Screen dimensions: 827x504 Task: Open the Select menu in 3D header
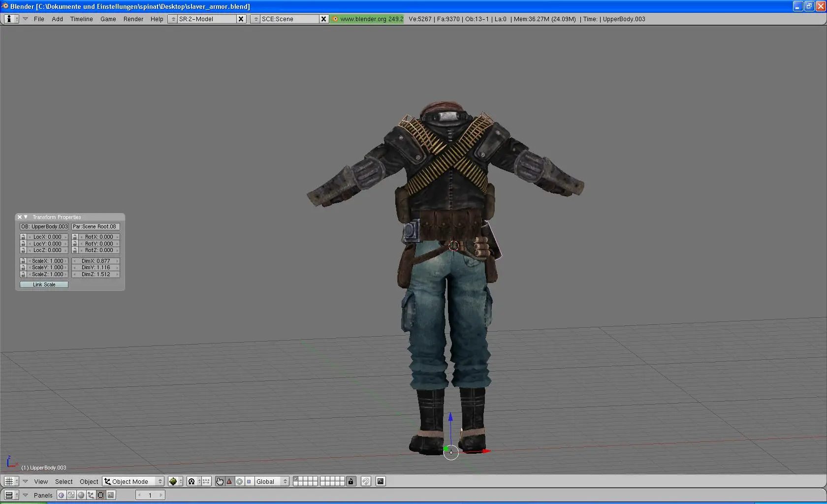click(64, 481)
